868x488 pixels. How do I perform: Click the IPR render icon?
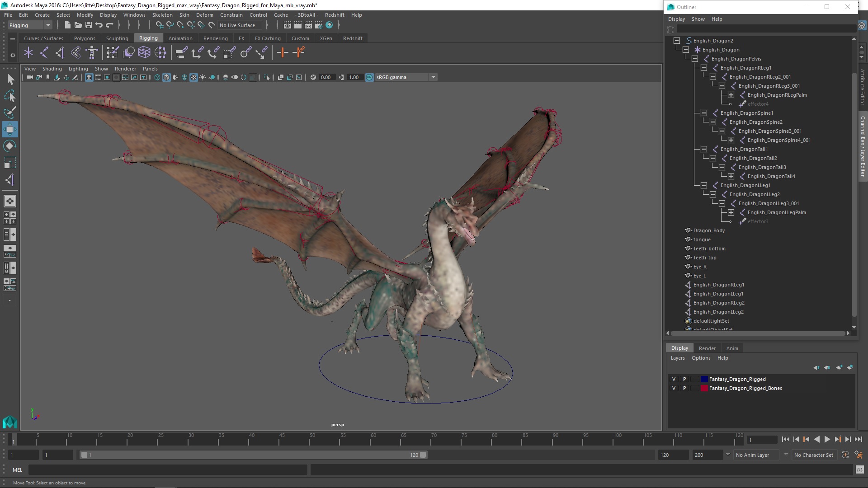click(x=308, y=25)
